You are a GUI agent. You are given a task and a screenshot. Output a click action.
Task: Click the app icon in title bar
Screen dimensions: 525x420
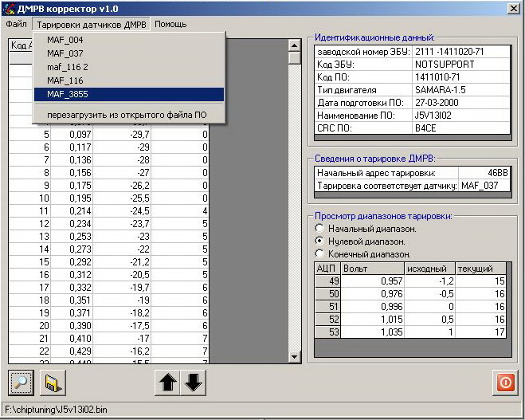(10, 7)
